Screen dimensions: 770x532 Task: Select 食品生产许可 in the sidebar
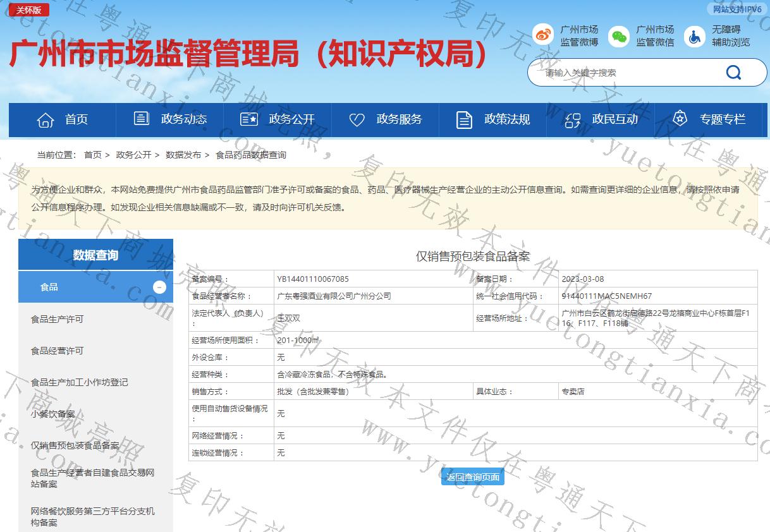57,319
